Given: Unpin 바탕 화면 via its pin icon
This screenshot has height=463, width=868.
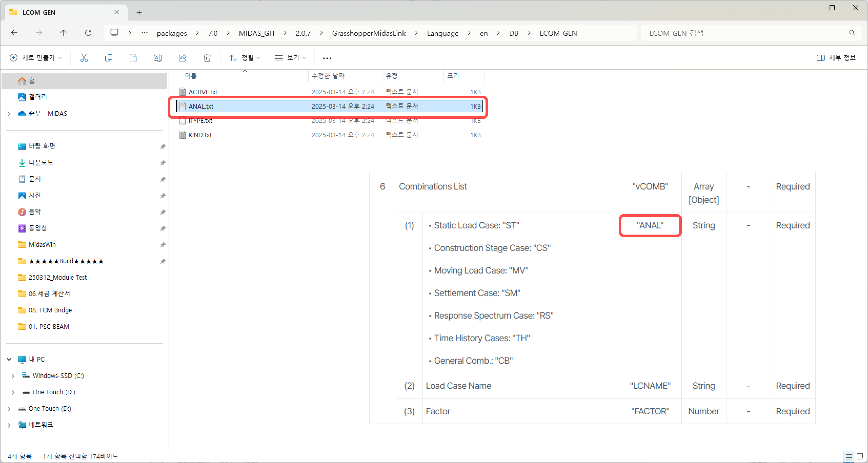Looking at the screenshot, I should pos(163,146).
